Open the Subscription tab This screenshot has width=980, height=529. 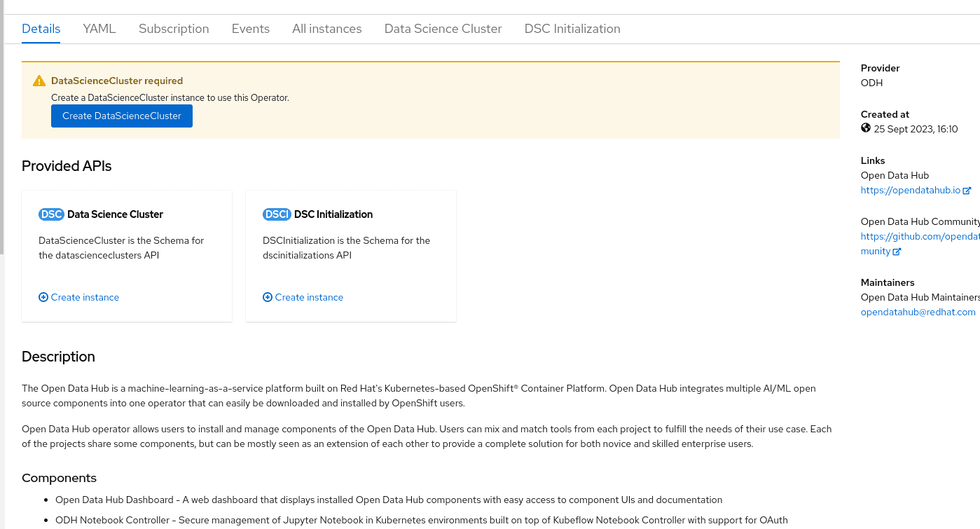(174, 29)
